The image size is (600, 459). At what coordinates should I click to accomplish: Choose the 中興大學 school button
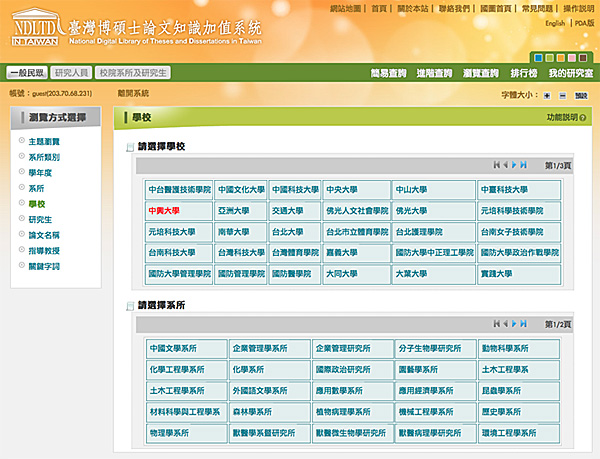[x=164, y=211]
